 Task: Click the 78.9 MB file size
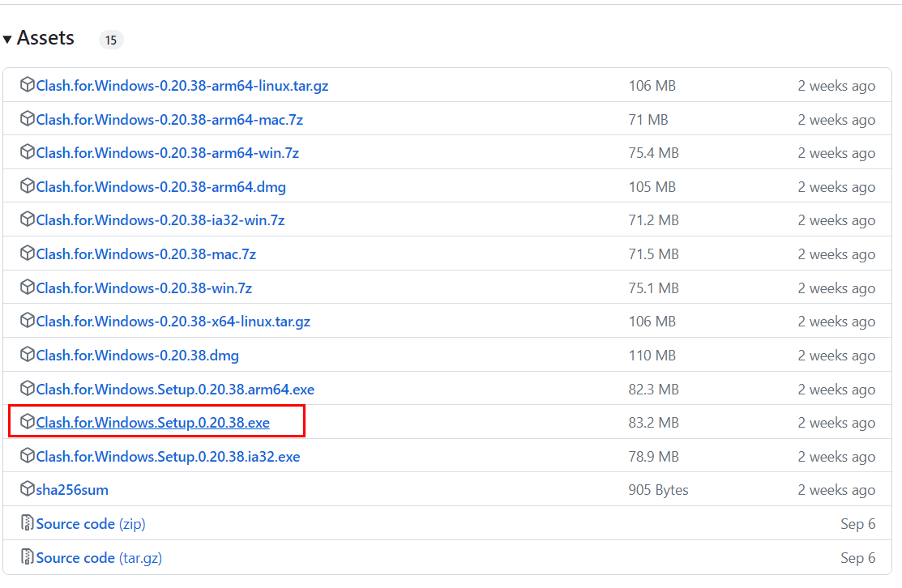point(653,456)
